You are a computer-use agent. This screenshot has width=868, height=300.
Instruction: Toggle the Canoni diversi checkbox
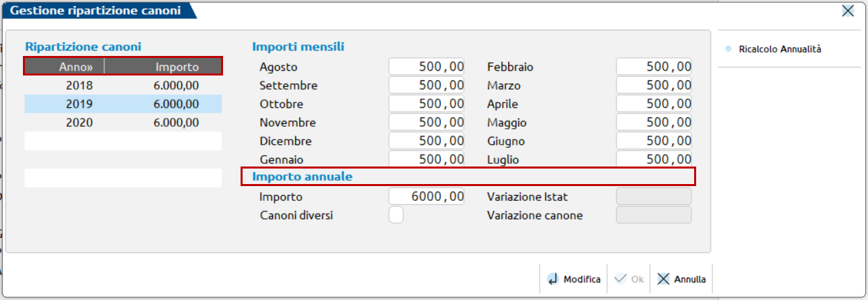coord(397,216)
